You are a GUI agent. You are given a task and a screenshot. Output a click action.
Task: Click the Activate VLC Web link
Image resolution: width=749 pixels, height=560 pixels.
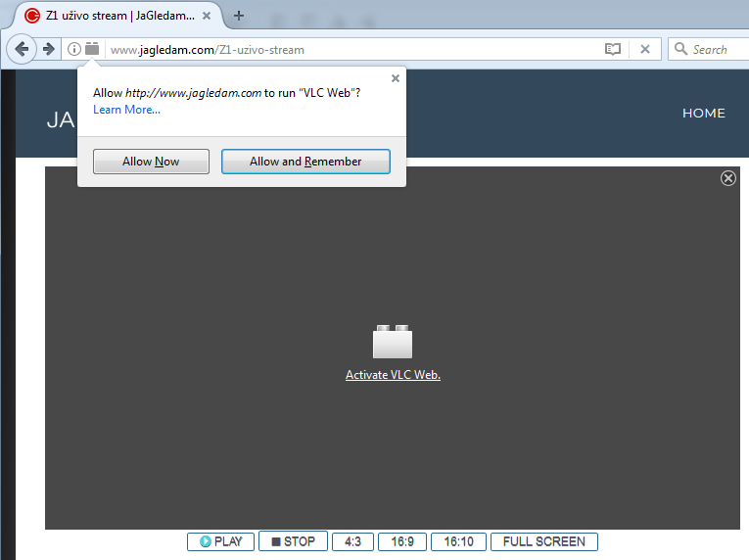394,375
